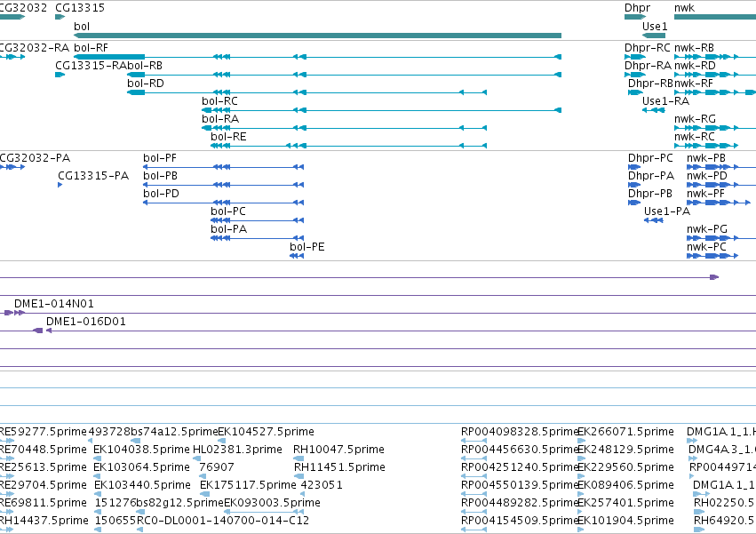Click RP004098328.5prime EST label
The image size is (756, 534).
[520, 432]
